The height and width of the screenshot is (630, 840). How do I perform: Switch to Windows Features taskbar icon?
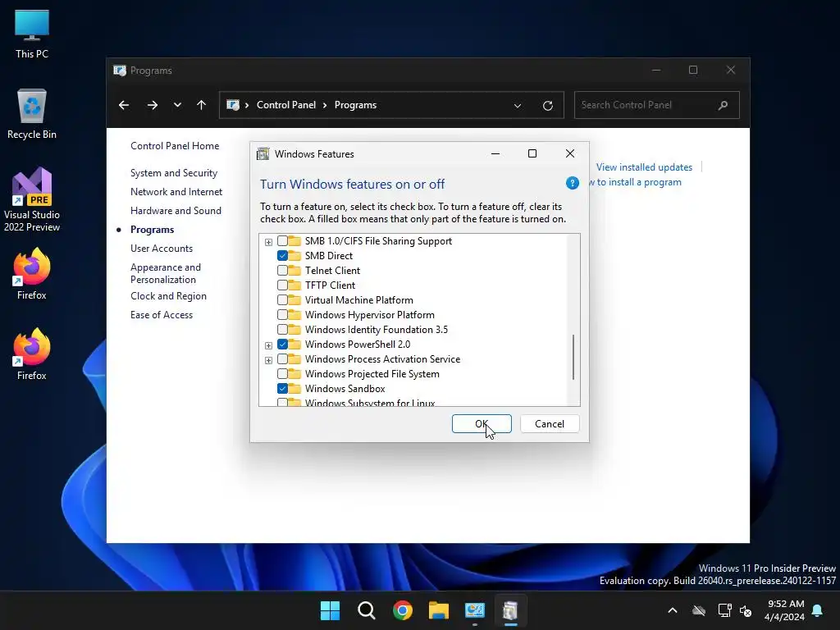tap(510, 610)
